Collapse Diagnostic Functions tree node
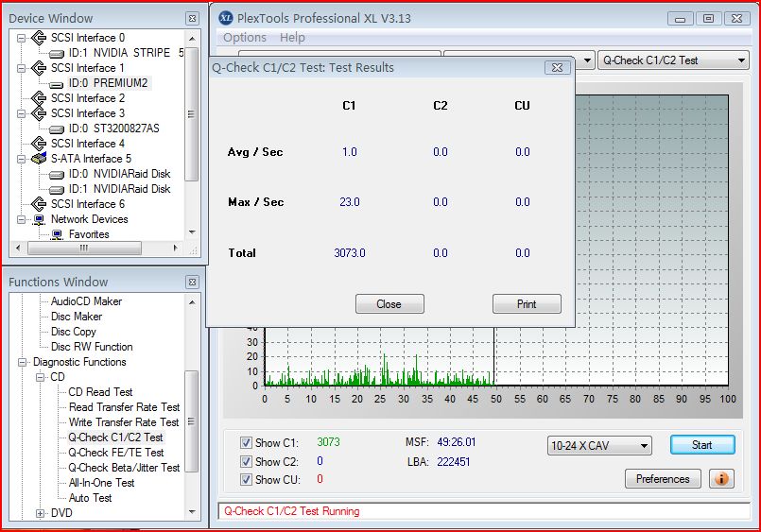The width and height of the screenshot is (761, 532). click(23, 362)
